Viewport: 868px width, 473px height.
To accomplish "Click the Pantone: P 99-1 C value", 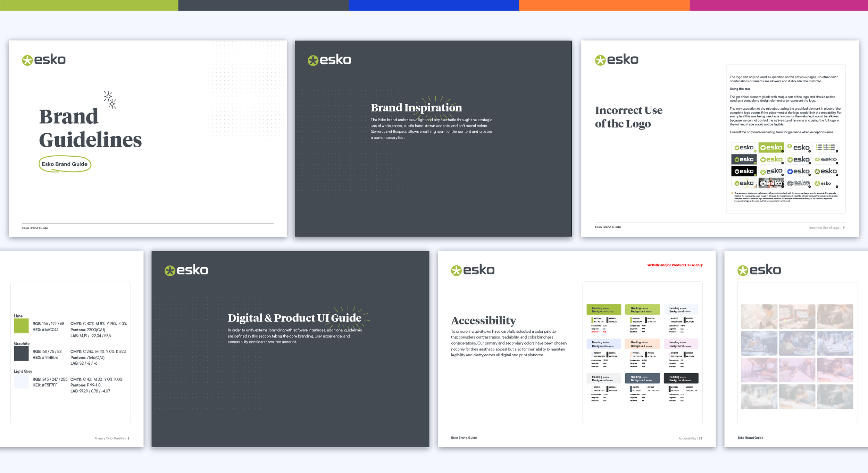I will [x=85, y=385].
